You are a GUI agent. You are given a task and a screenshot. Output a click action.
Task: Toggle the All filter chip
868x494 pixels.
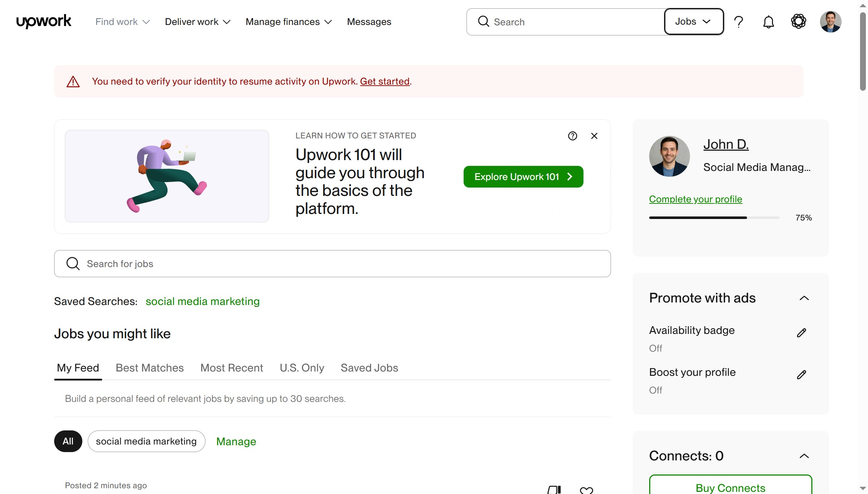(68, 441)
